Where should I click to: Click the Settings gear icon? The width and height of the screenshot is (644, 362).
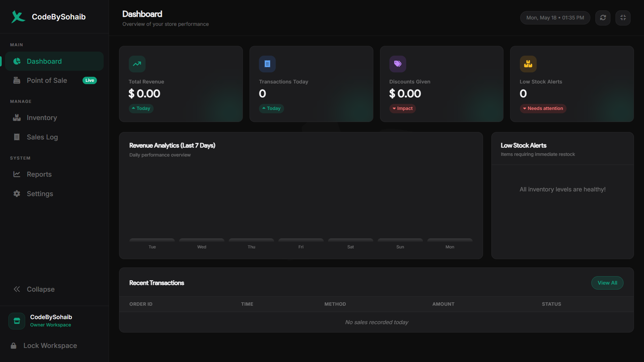coord(17,194)
